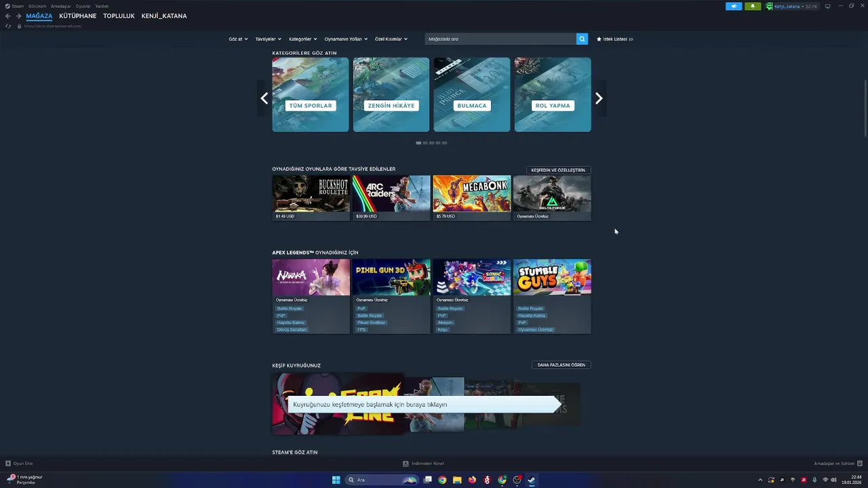
Task: Open the Yardım menu
Action: point(102,6)
